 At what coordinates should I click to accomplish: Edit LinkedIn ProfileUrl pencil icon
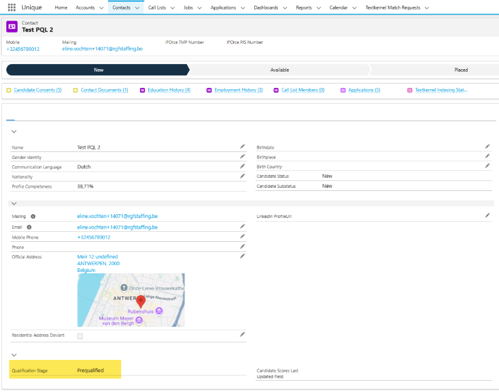click(x=487, y=215)
